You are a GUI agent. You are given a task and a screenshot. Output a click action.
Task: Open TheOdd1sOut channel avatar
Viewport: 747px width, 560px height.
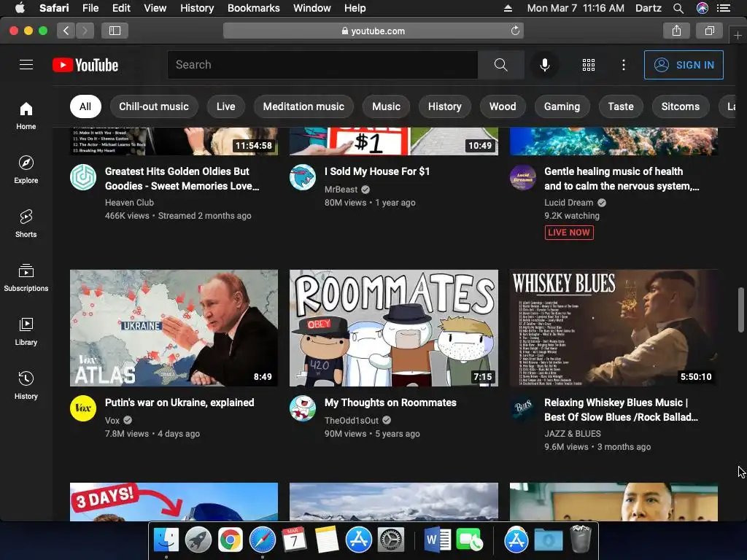click(x=303, y=408)
